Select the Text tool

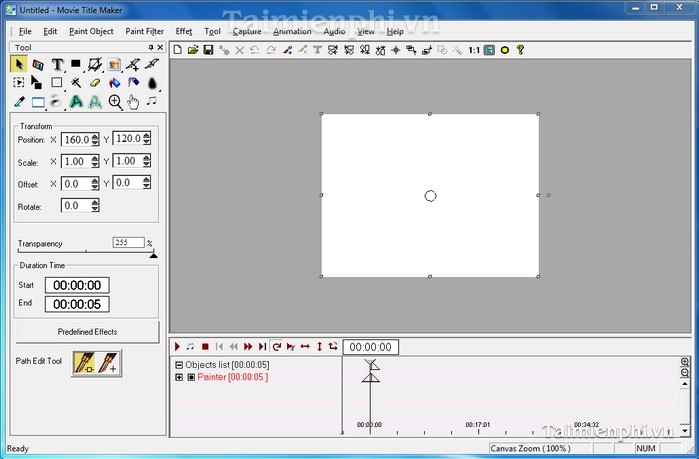(58, 64)
